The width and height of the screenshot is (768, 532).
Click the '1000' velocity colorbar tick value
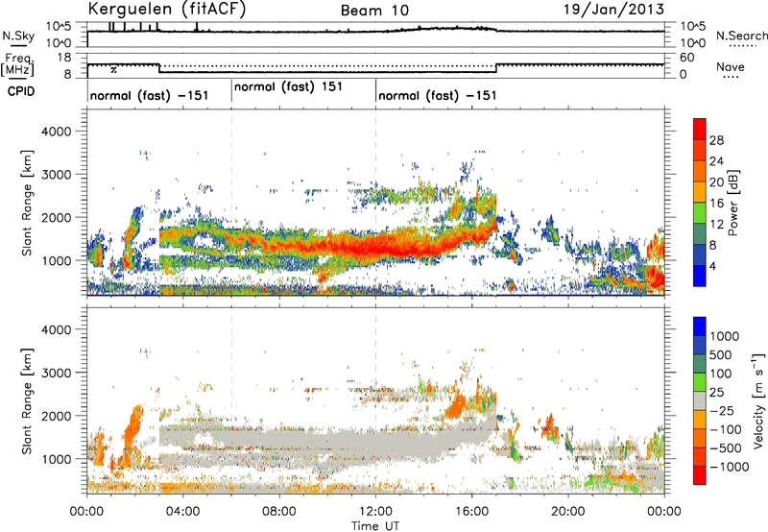pyautogui.click(x=725, y=336)
